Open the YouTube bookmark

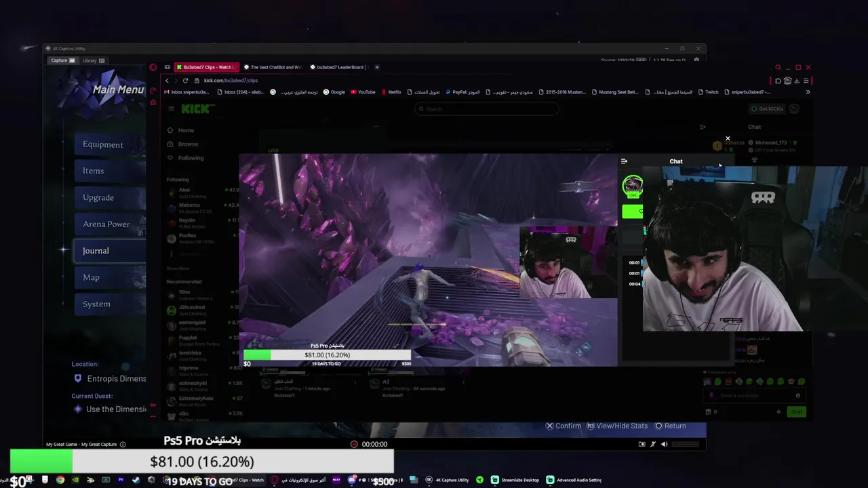(363, 92)
